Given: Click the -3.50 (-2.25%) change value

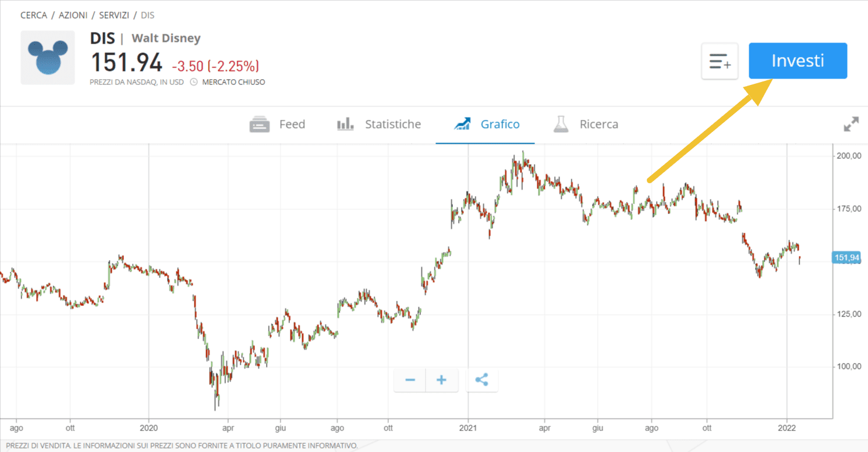Looking at the screenshot, I should point(215,66).
